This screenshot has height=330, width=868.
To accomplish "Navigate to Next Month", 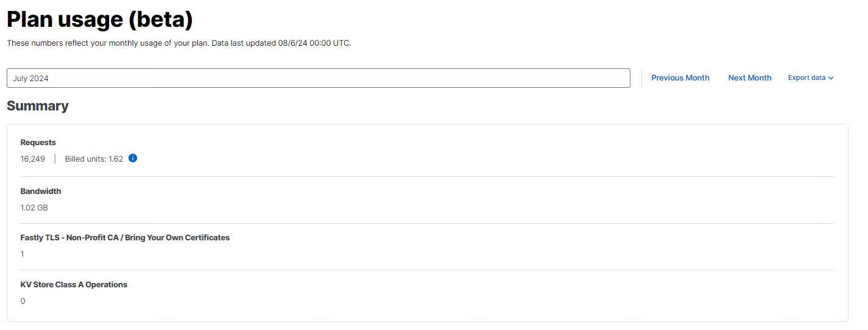I will (749, 78).
